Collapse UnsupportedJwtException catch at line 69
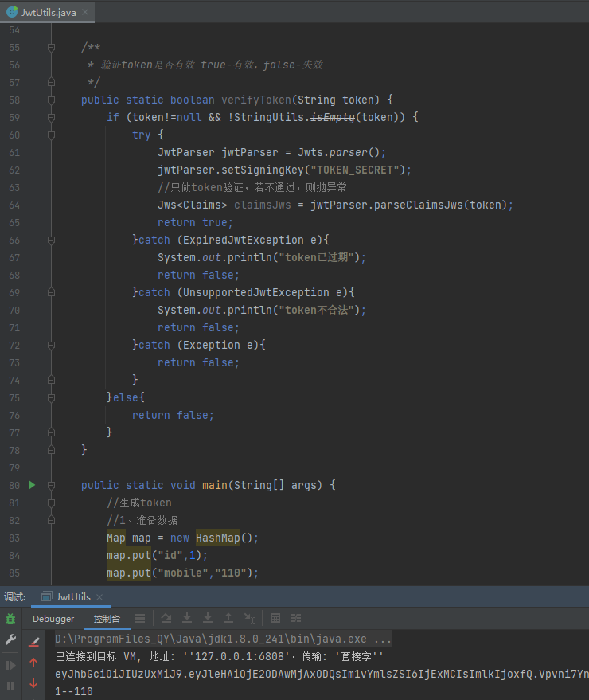The width and height of the screenshot is (589, 700). point(51,292)
